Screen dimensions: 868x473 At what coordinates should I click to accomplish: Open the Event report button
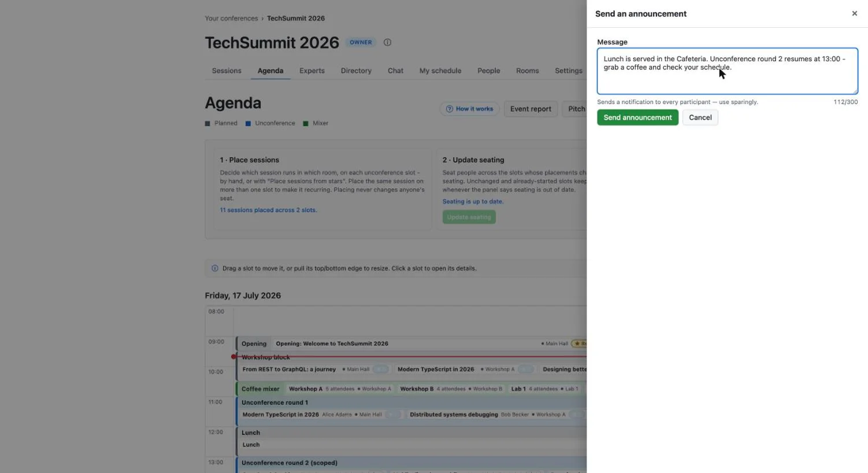(x=531, y=109)
